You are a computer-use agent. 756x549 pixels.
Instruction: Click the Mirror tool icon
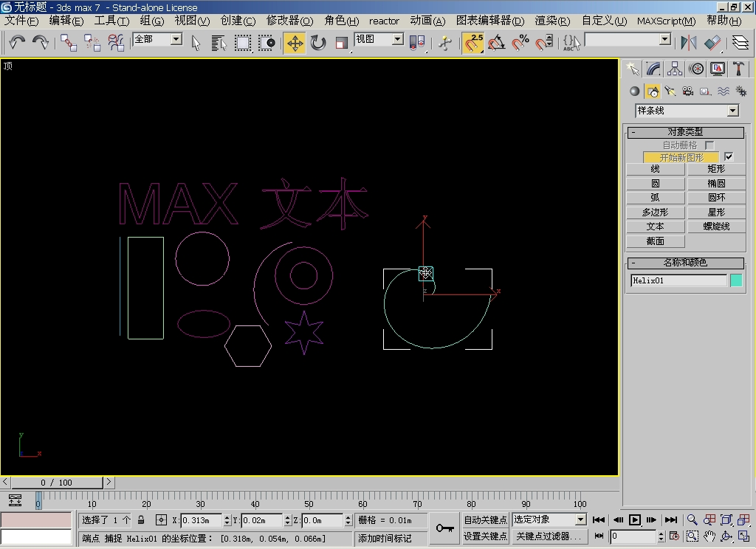point(689,42)
